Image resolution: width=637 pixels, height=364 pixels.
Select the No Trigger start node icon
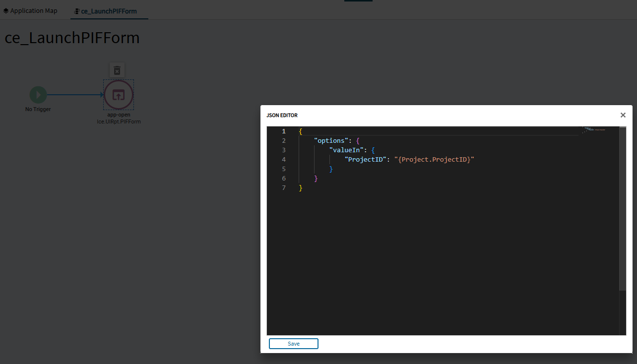[x=38, y=95]
